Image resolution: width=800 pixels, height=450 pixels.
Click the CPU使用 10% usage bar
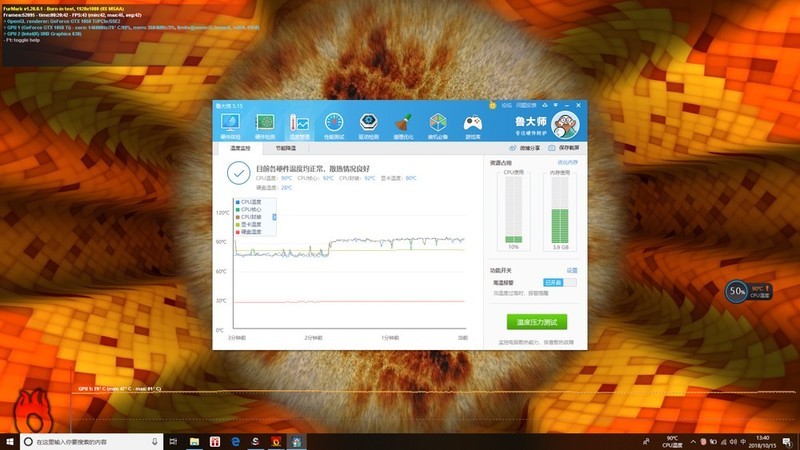513,211
